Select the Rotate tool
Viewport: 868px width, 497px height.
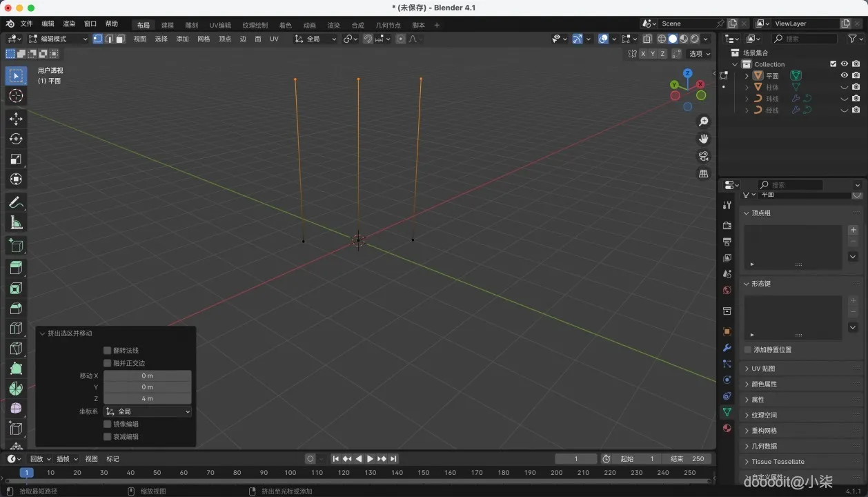16,139
